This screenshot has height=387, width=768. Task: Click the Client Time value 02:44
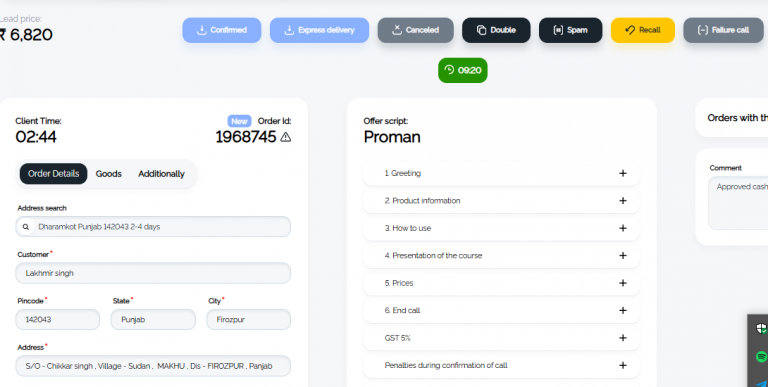[36, 137]
